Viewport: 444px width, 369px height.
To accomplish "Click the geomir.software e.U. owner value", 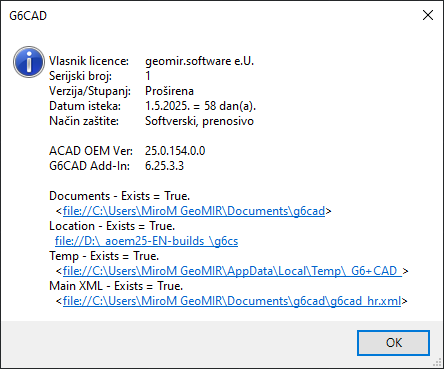I will (x=199, y=61).
